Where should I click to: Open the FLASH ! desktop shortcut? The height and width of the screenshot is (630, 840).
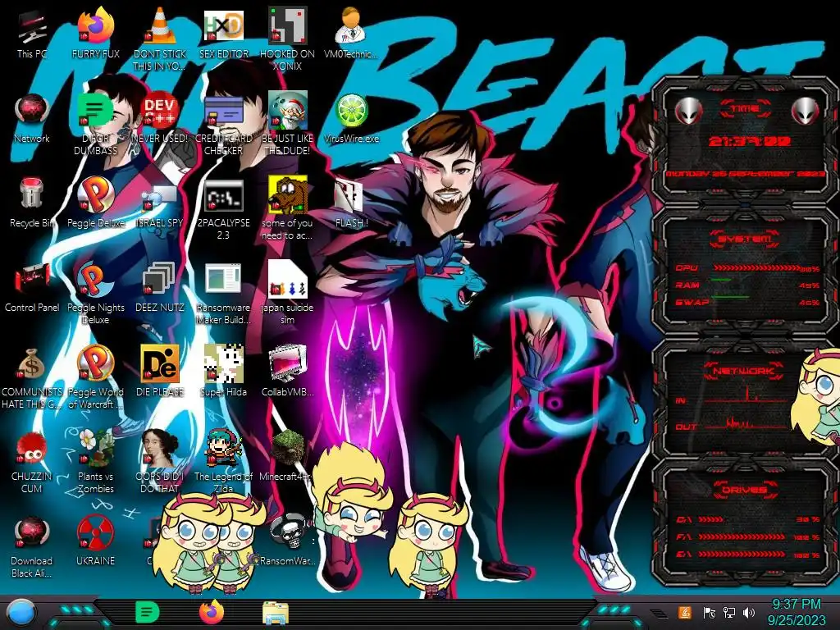[x=349, y=196]
